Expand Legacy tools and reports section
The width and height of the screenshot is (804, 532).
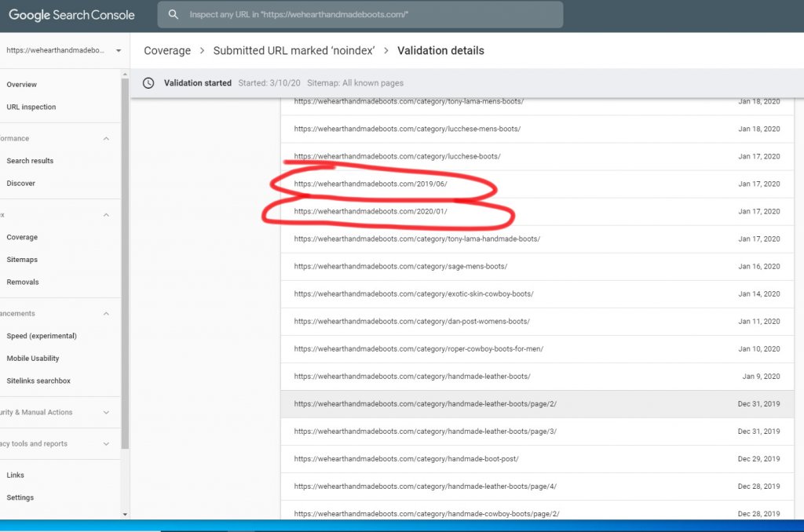click(106, 444)
